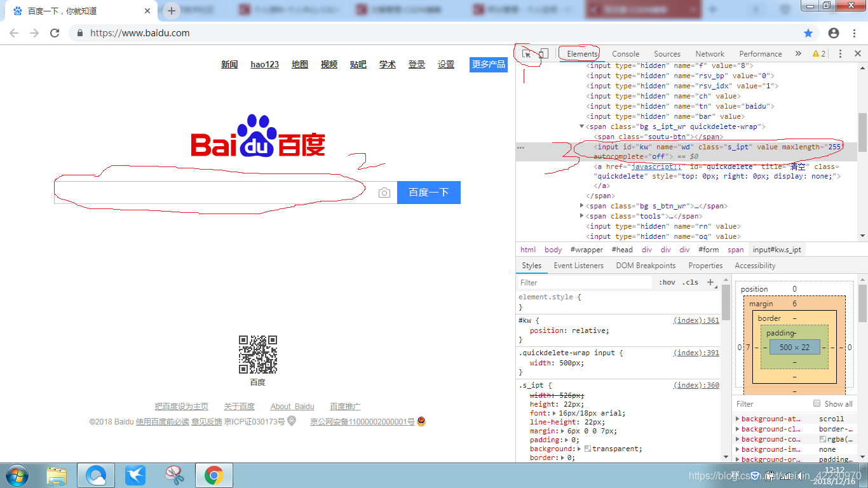Screen dimensions: 868x488
Task: Click the 更多产品 button
Action: pyautogui.click(x=489, y=64)
